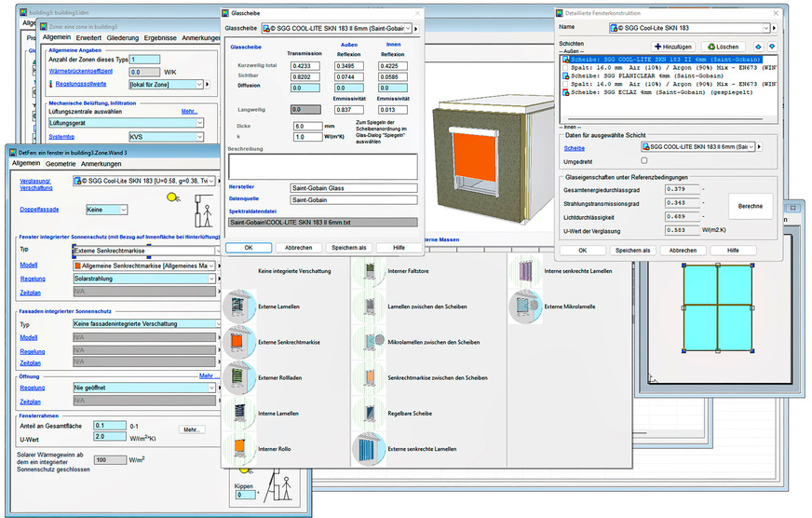This screenshot has height=518, width=812.
Task: Click the Dicke 6.0 mm field
Action: point(307,126)
